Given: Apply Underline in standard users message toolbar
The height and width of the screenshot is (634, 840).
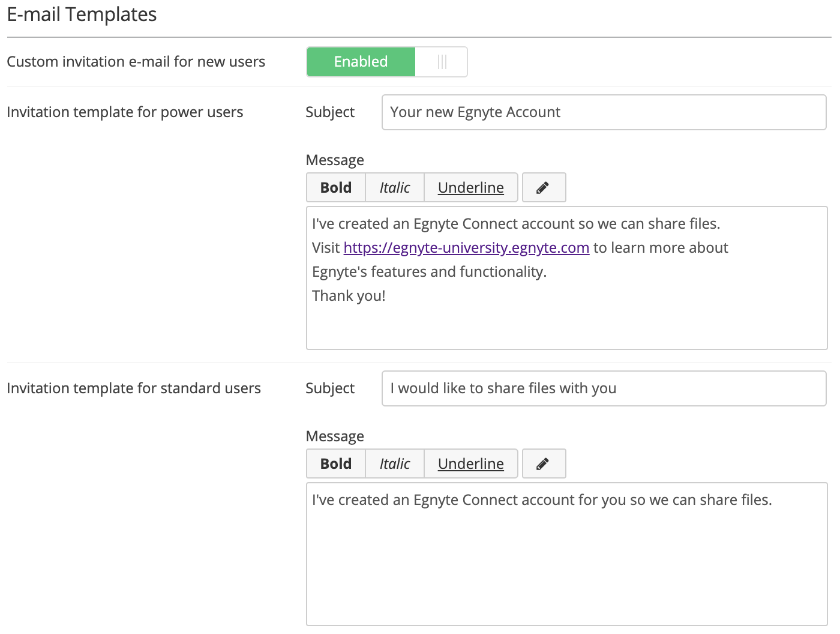Looking at the screenshot, I should coord(471,463).
